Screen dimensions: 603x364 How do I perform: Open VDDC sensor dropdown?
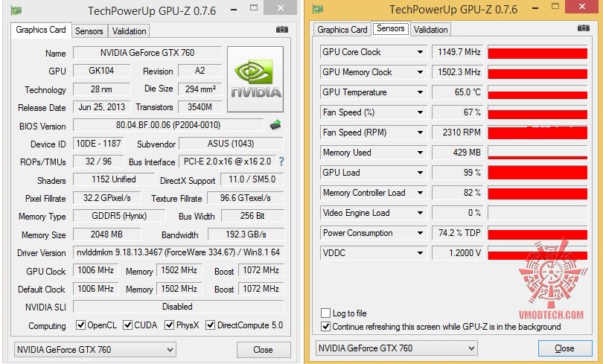coord(421,253)
